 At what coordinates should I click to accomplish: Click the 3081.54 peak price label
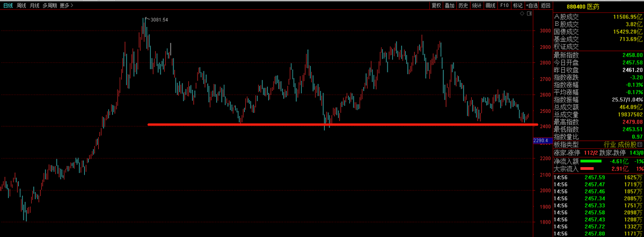[x=159, y=20]
